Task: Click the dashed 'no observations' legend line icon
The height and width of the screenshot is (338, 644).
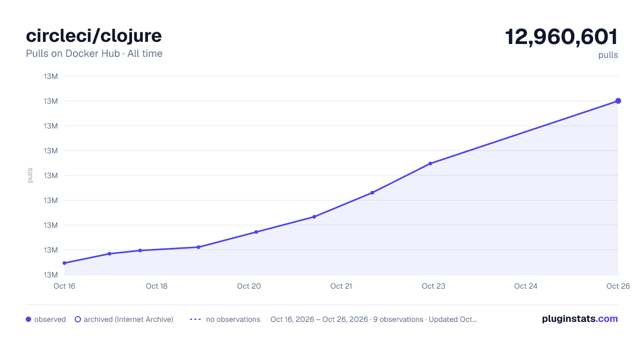Action: (195, 319)
